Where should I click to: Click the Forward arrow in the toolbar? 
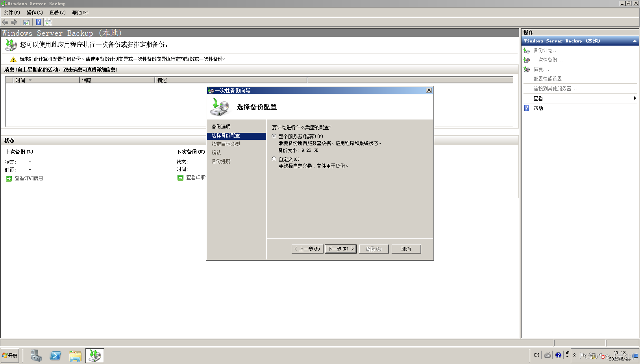click(14, 22)
